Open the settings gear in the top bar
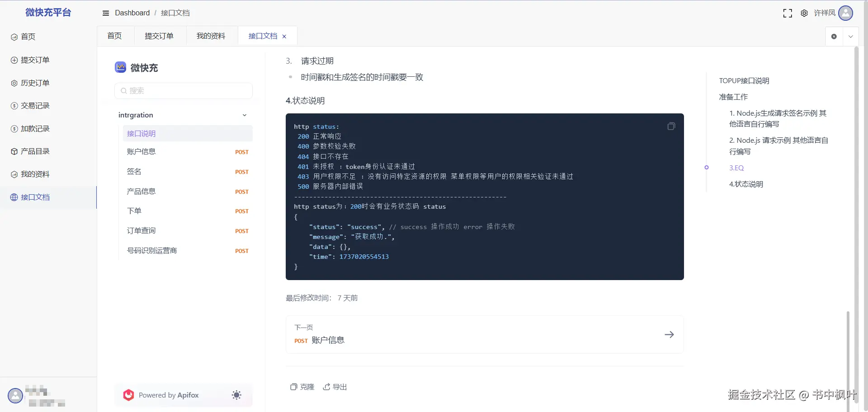868x412 pixels. click(x=805, y=13)
